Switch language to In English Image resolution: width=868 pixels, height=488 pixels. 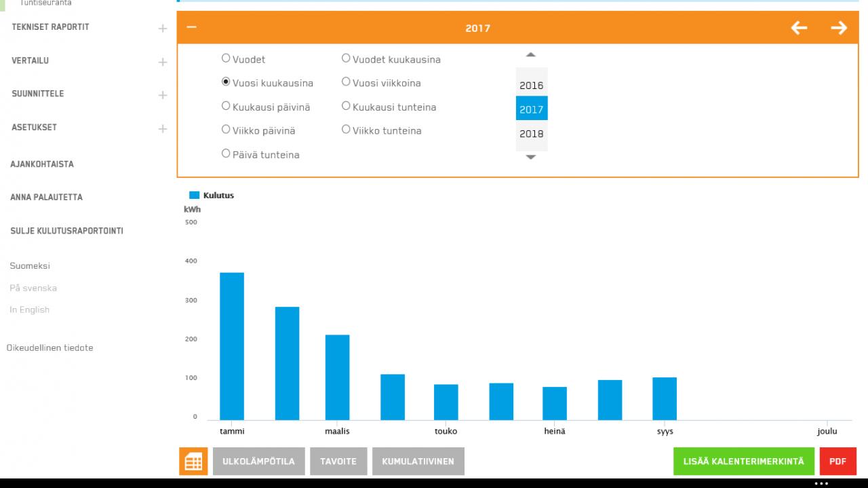coord(29,309)
